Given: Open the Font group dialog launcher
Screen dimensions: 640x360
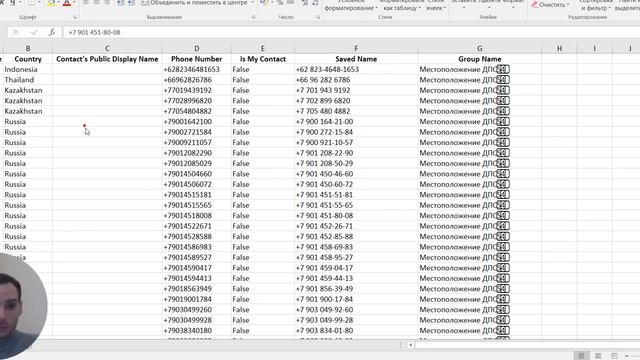Looking at the screenshot, I should 75,17.
